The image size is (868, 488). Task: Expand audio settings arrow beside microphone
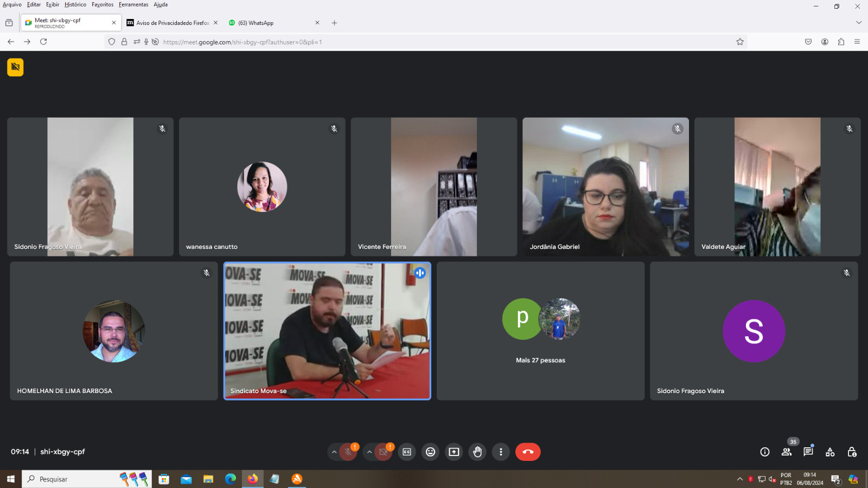click(x=334, y=452)
